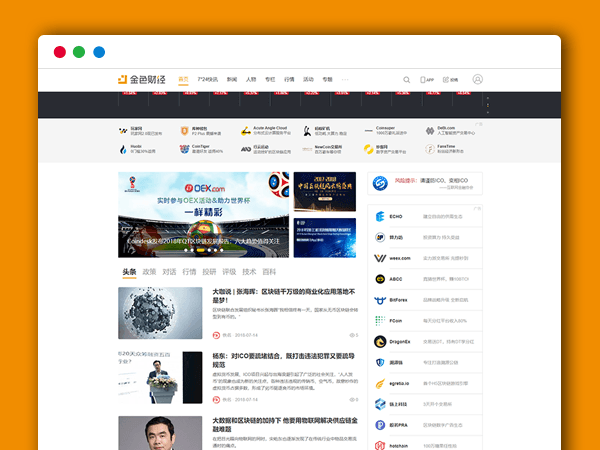Open the ECHO exchange logo
Viewport: 600px width, 450px height.
(x=380, y=216)
